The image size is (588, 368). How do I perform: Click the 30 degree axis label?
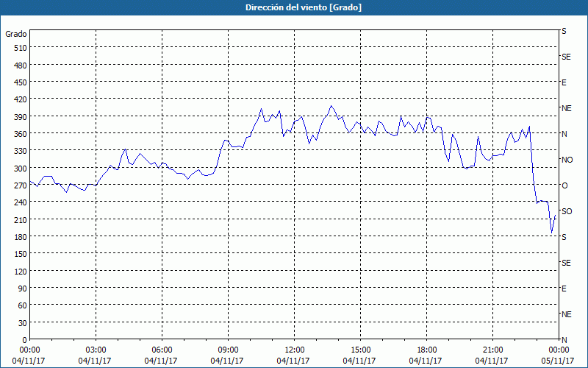24,323
